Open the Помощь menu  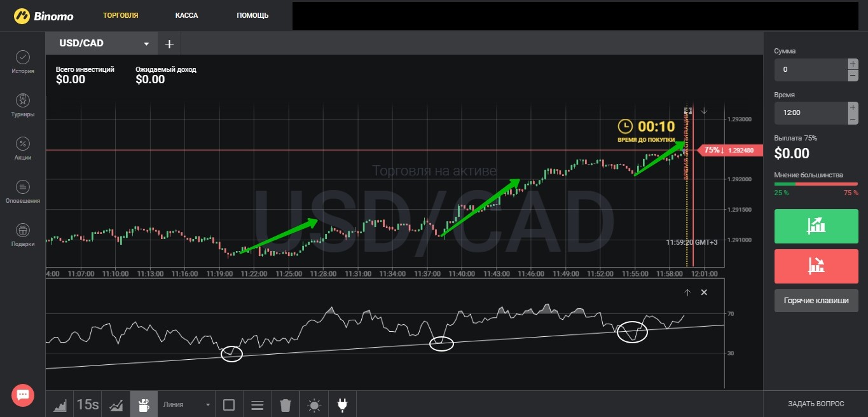click(252, 15)
